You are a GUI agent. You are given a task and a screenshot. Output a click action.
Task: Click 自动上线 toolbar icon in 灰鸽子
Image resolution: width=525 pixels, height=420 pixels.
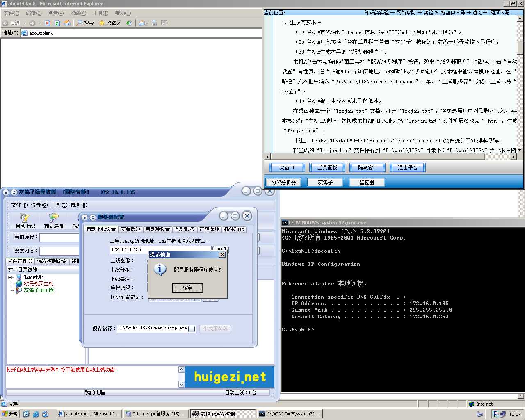click(x=25, y=221)
